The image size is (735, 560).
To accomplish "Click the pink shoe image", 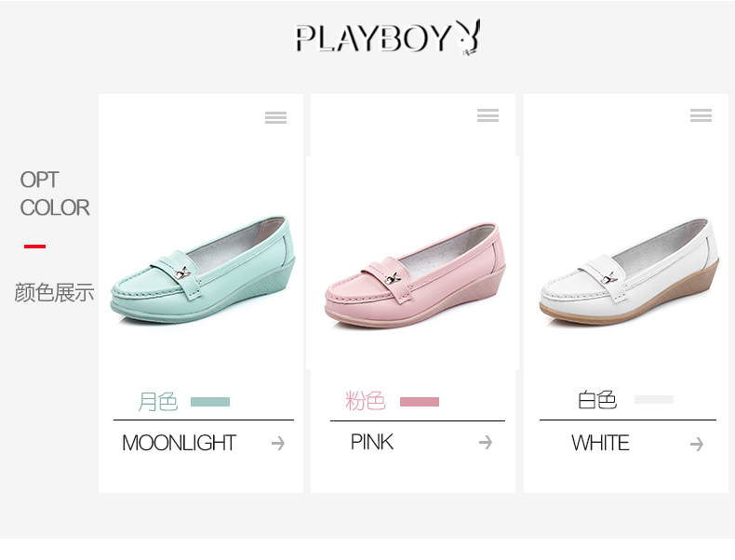I will tap(416, 275).
